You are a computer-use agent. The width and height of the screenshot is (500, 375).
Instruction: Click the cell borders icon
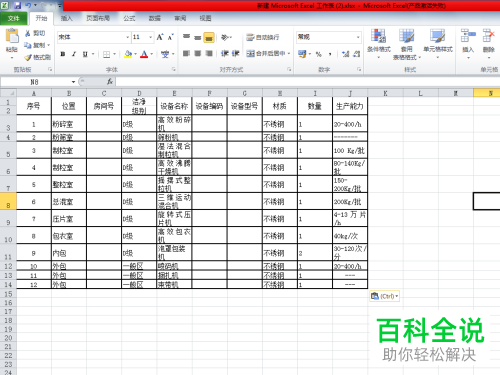(x=107, y=54)
